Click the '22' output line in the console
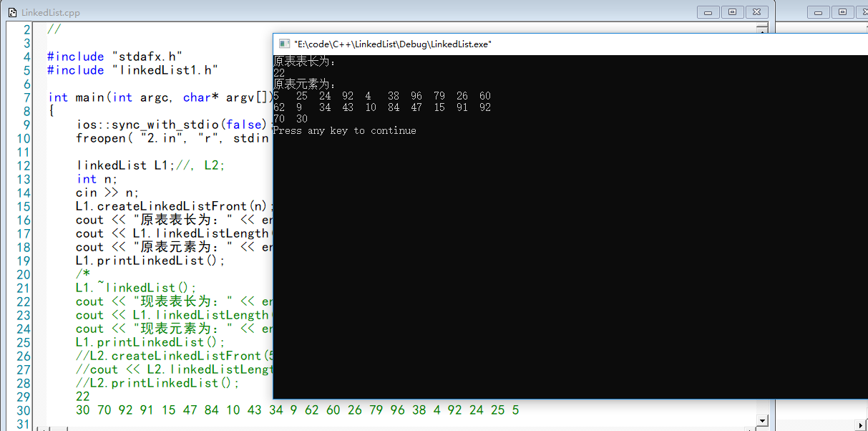Screen dimensions: 868x431 (x=279, y=73)
